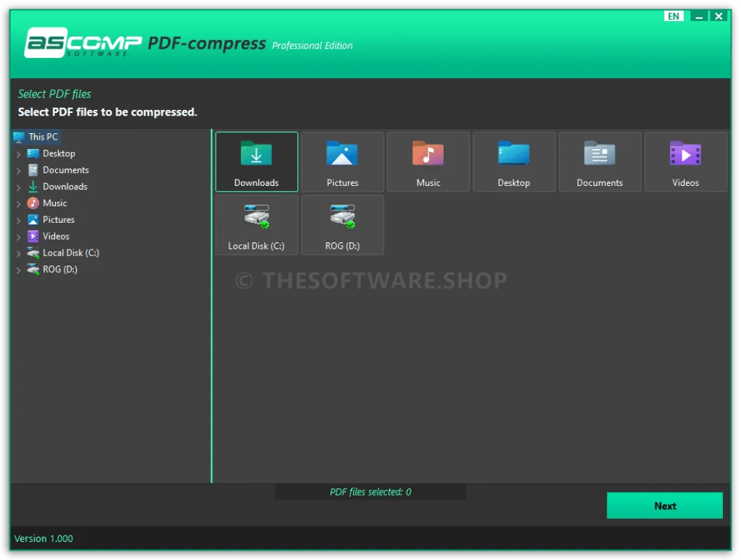This screenshot has height=560, width=741.
Task: Click the ROG (D:) drive icon in tree
Action: tap(33, 269)
